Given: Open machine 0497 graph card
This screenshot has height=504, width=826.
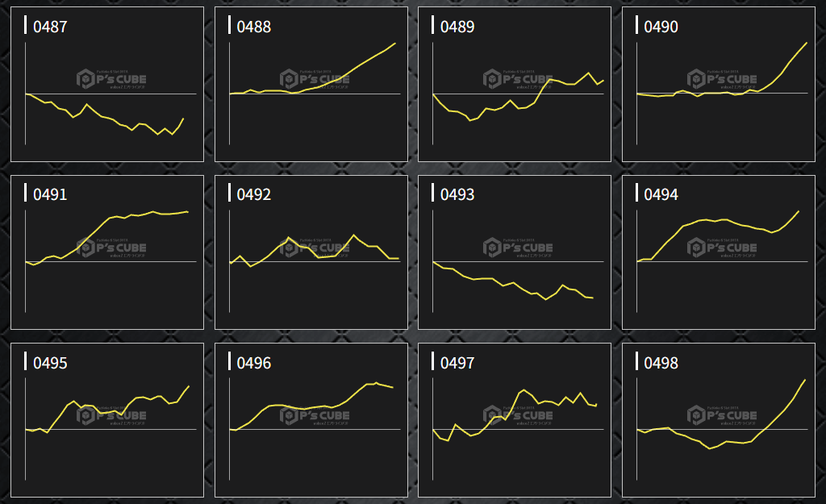Looking at the screenshot, I should [515, 421].
